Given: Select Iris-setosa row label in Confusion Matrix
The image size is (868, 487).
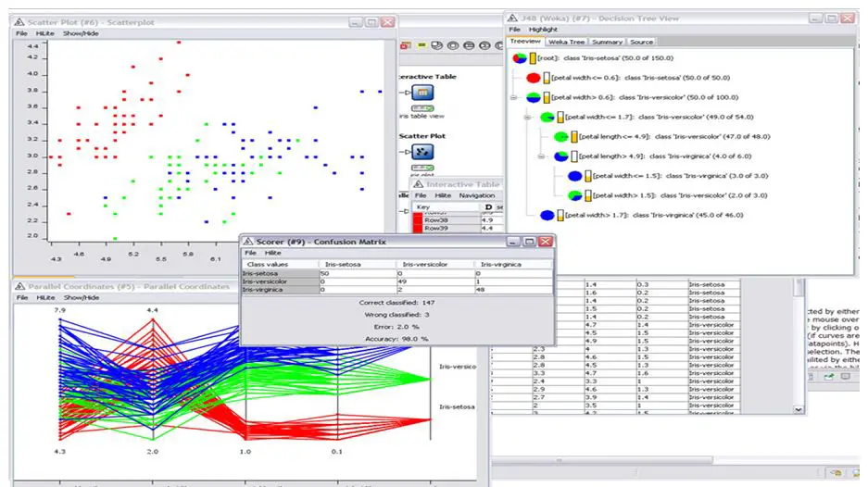Looking at the screenshot, I should coord(280,273).
